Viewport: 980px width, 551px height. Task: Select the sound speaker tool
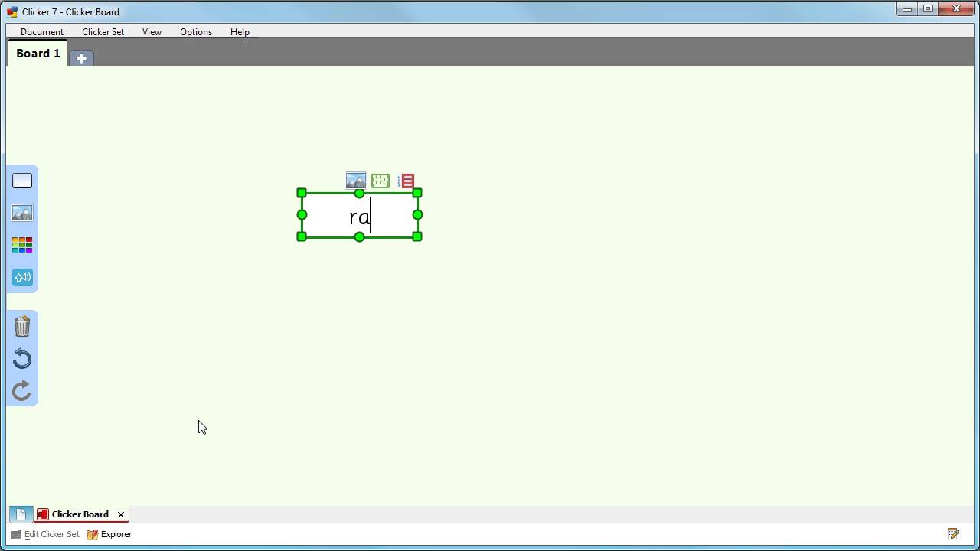coord(22,277)
